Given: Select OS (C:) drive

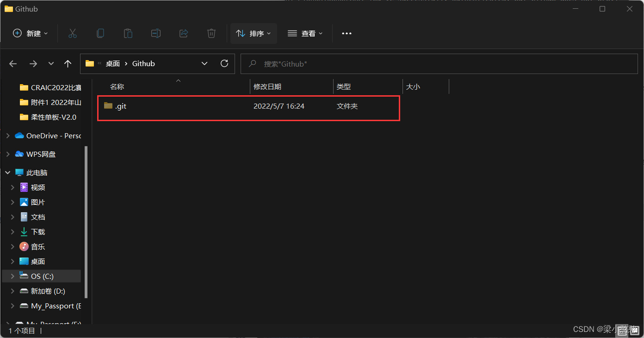Looking at the screenshot, I should [x=42, y=276].
